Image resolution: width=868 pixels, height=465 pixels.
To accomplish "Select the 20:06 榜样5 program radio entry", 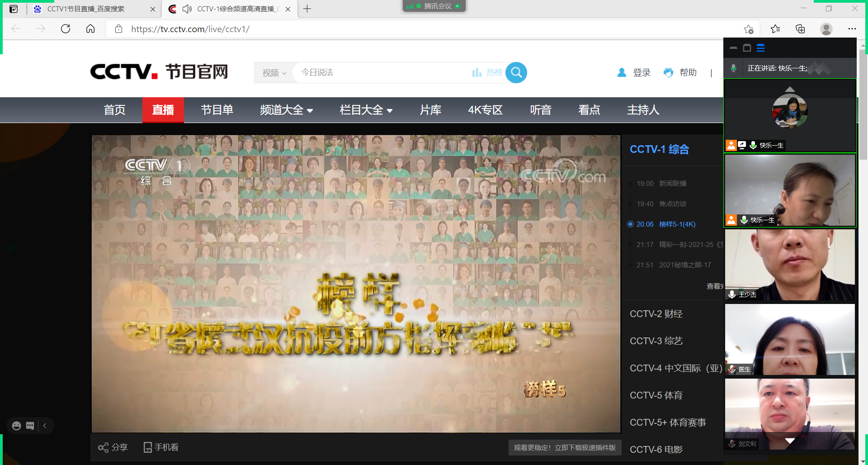I will pyautogui.click(x=631, y=224).
